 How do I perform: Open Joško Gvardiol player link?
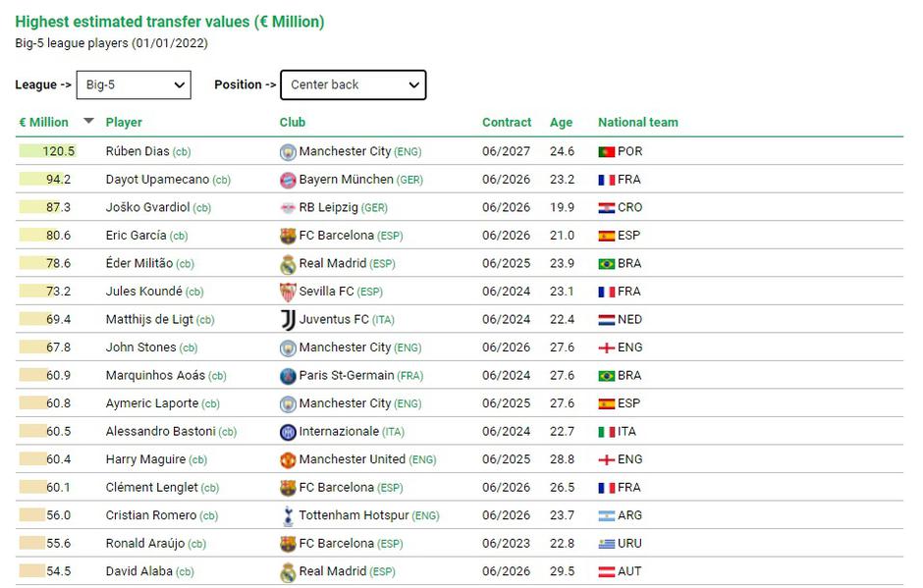pyautogui.click(x=147, y=208)
